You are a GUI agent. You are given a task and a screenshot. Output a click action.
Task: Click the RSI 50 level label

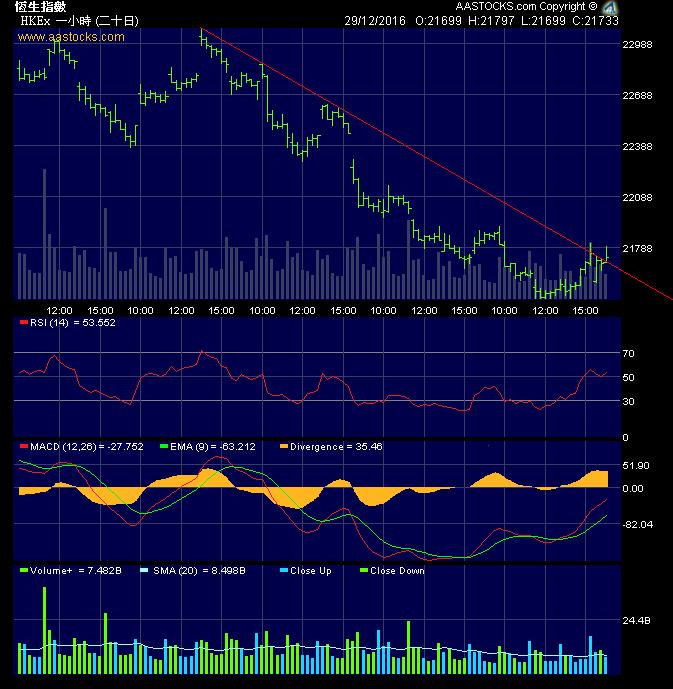(x=629, y=377)
